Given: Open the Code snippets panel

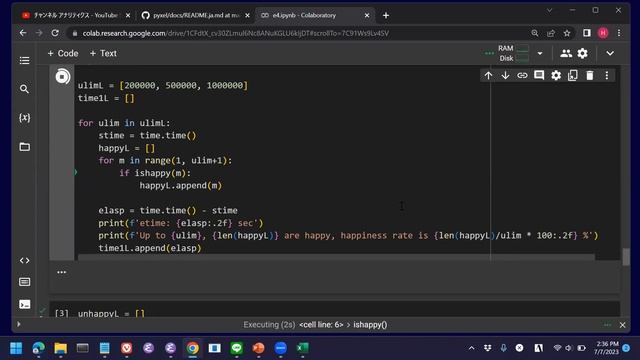Looking at the screenshot, I should tap(24, 260).
